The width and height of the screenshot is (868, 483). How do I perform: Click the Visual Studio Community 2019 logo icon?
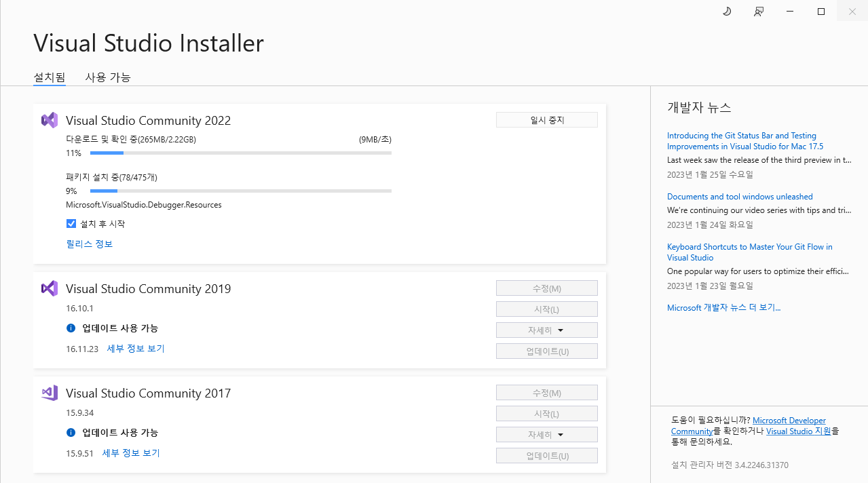point(49,289)
